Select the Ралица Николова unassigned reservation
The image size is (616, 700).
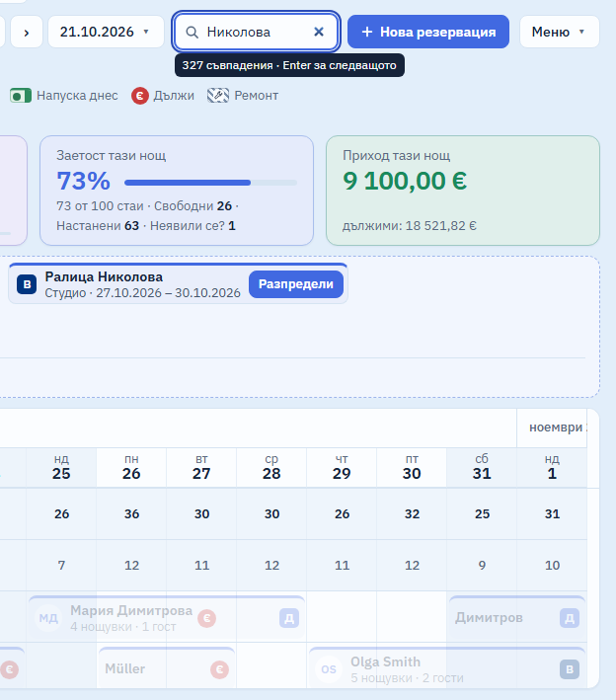coord(178,284)
